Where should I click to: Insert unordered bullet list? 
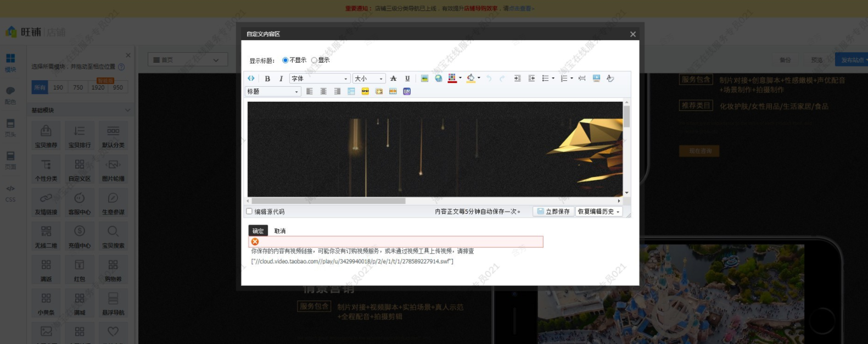point(545,79)
